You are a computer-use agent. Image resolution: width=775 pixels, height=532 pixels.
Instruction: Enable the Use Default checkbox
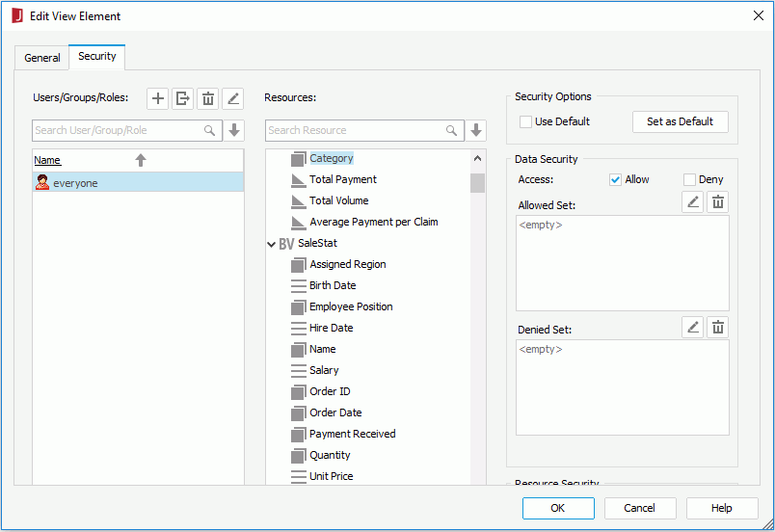(526, 121)
